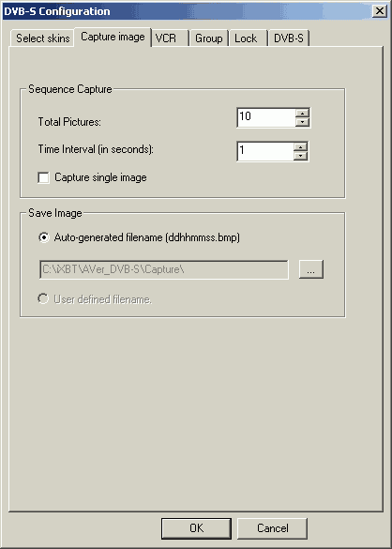Screen dimensions: 392x549
Task: Select the Capture image tab
Action: coord(113,37)
